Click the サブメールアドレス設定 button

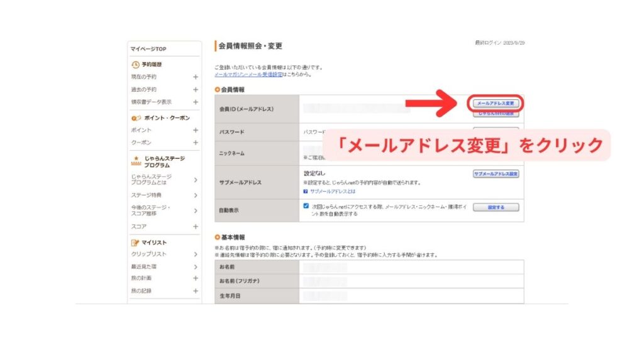pyautogui.click(x=496, y=174)
